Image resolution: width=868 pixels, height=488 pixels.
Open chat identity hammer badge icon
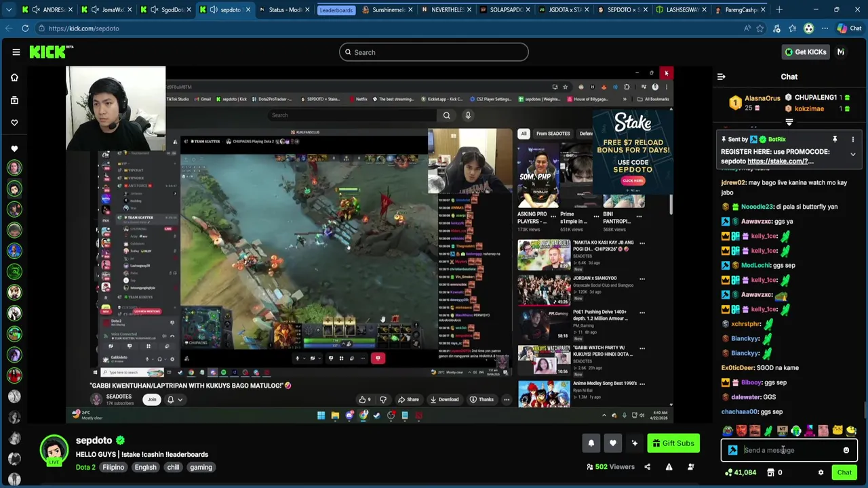[732, 450]
